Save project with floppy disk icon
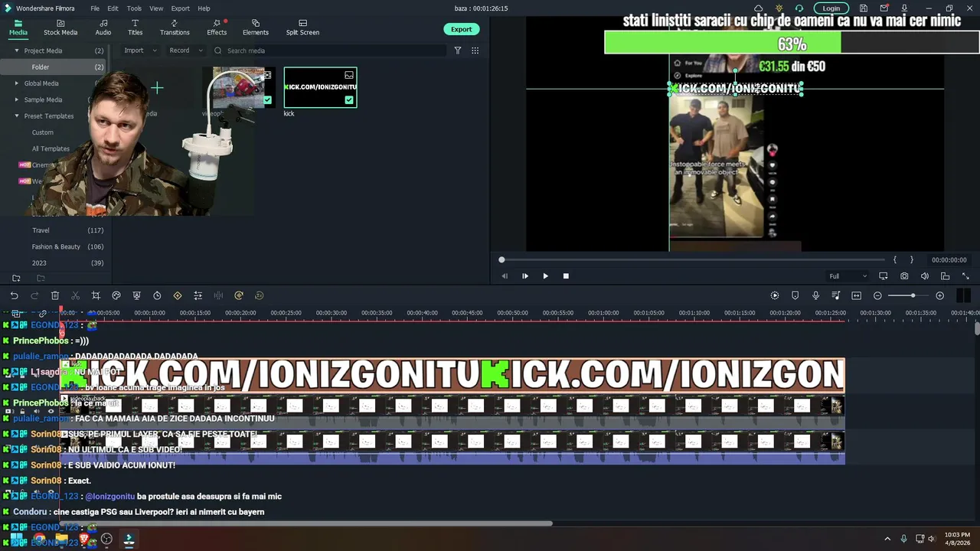The width and height of the screenshot is (980, 551). coord(863,8)
